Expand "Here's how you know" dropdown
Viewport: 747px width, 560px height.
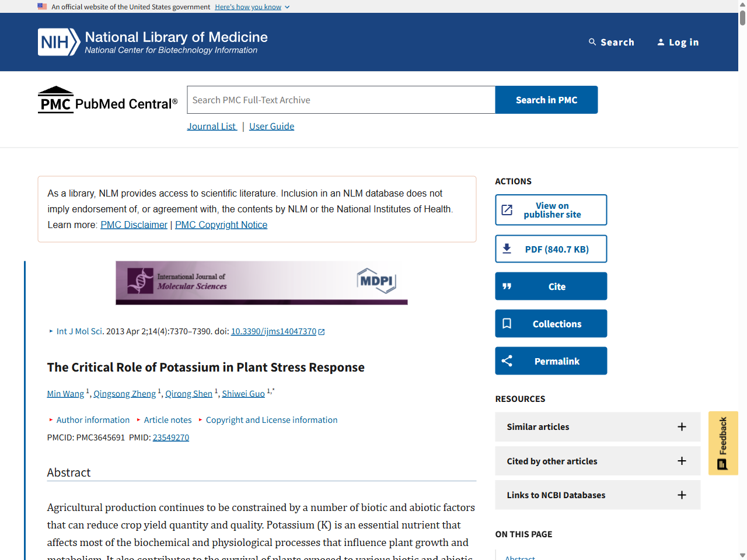tap(252, 7)
